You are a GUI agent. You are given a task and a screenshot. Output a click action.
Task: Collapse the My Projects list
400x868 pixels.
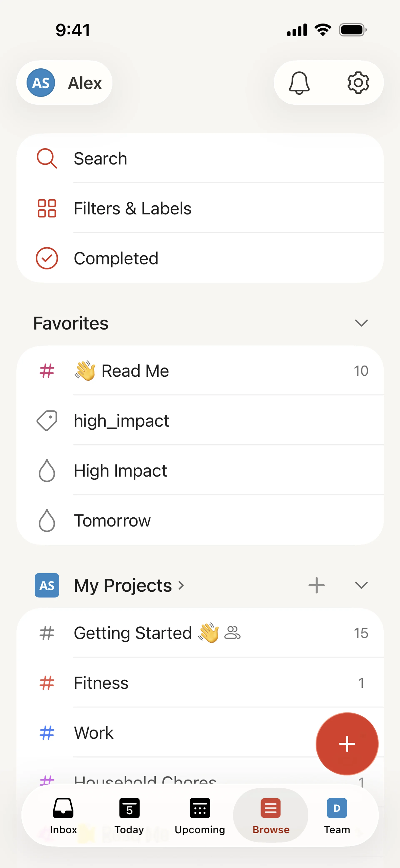361,585
